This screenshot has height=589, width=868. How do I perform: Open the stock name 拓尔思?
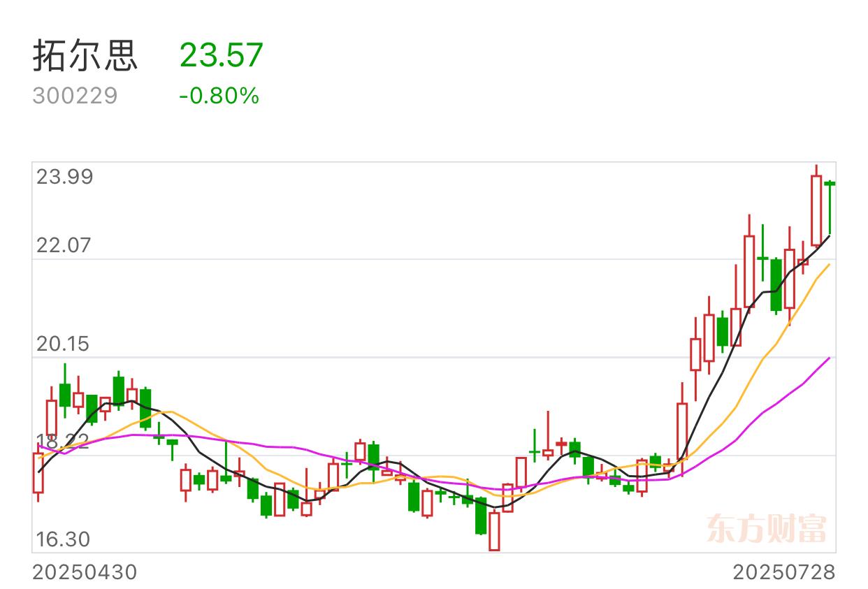coord(85,56)
